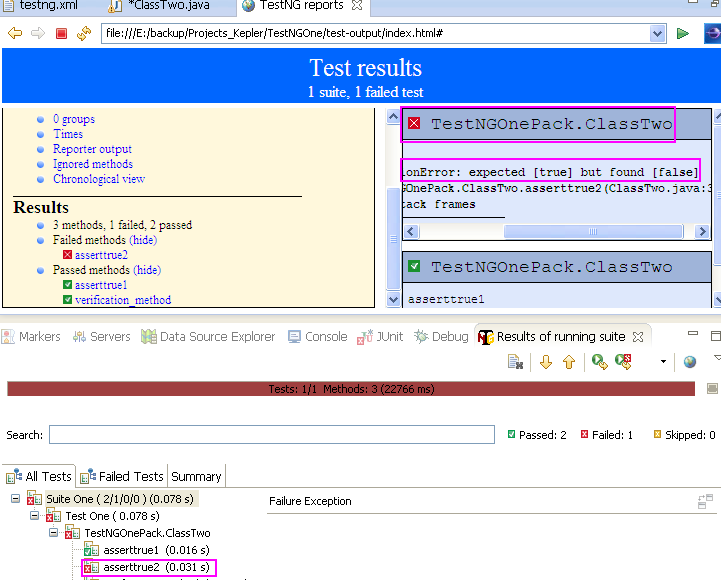Stop page loading with red square icon
721x580 pixels.
click(61, 33)
